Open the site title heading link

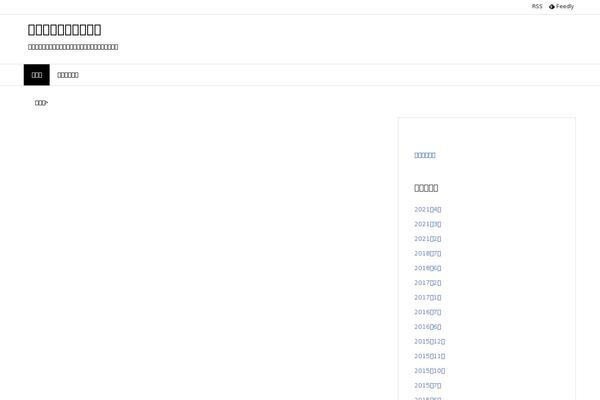pos(64,30)
